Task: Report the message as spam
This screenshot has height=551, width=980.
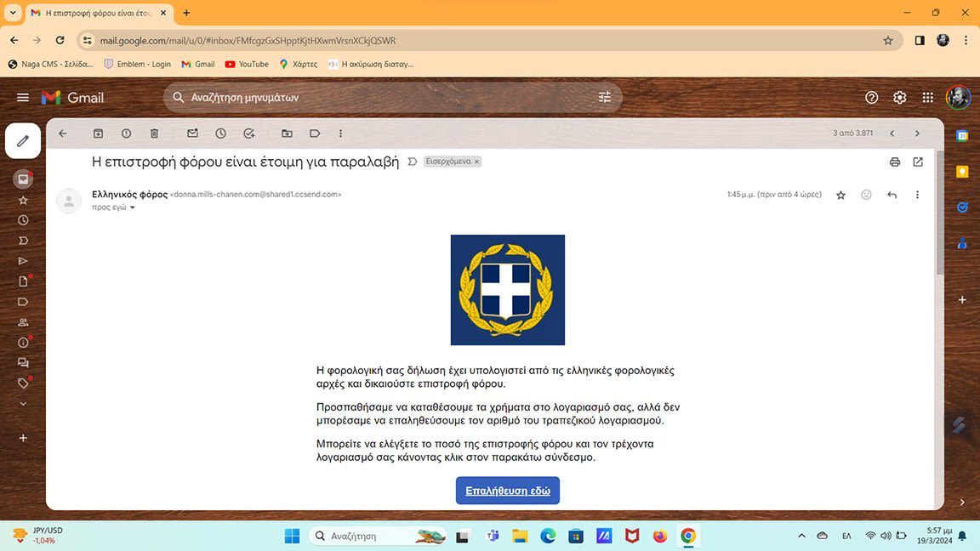Action: [x=126, y=133]
